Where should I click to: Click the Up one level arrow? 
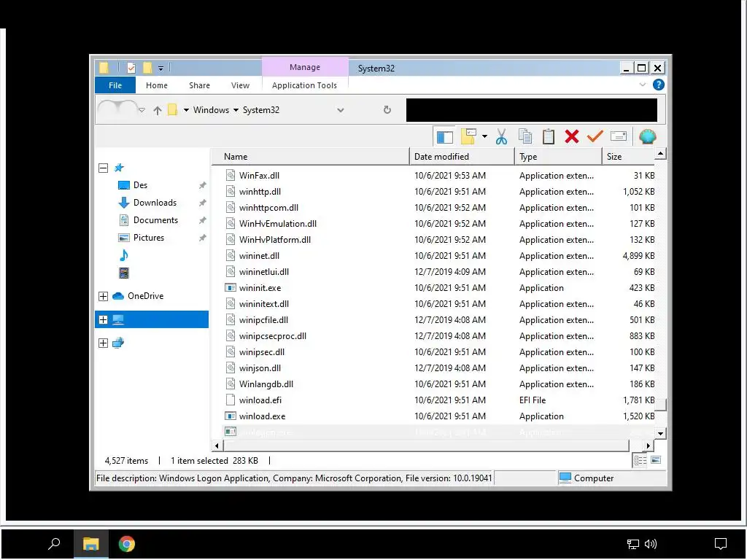click(x=158, y=111)
